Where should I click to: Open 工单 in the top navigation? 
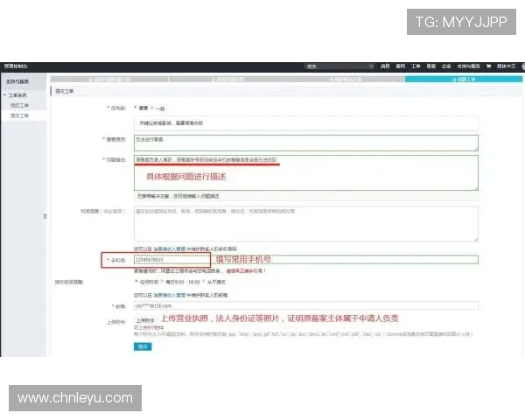pyautogui.click(x=416, y=66)
